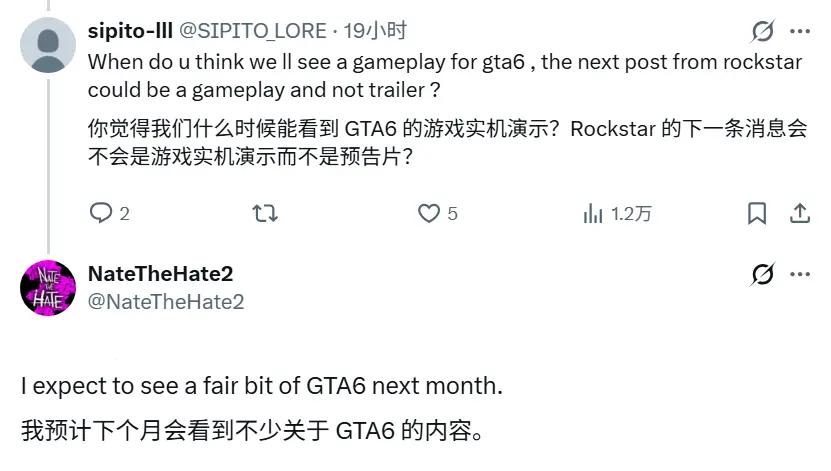Open NateTheHate2's purple profile picture
Image resolution: width=831 pixels, height=471 pixels.
(x=48, y=288)
